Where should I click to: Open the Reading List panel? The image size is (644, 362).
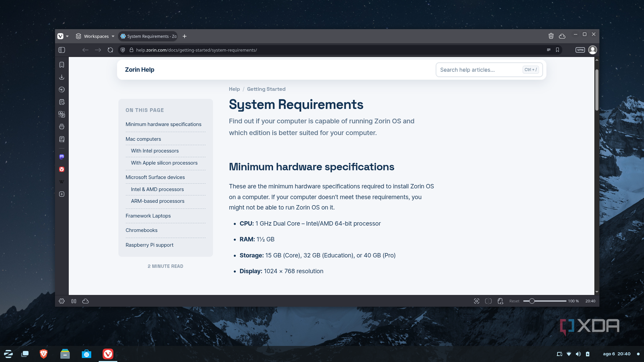click(x=62, y=139)
